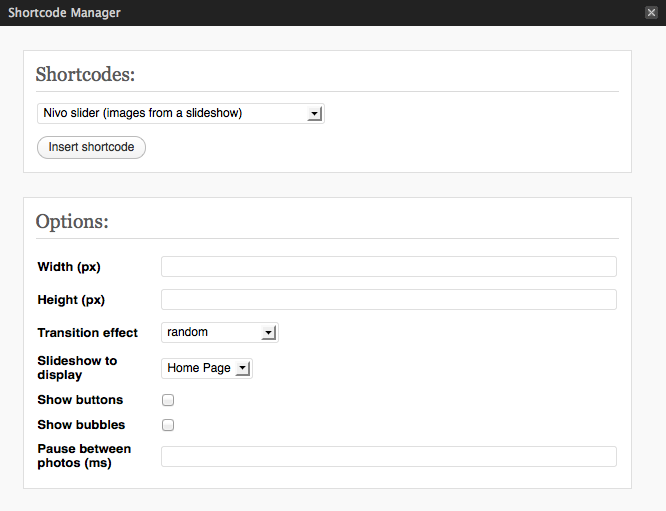Click the arrow icon of the random select

[268, 333]
